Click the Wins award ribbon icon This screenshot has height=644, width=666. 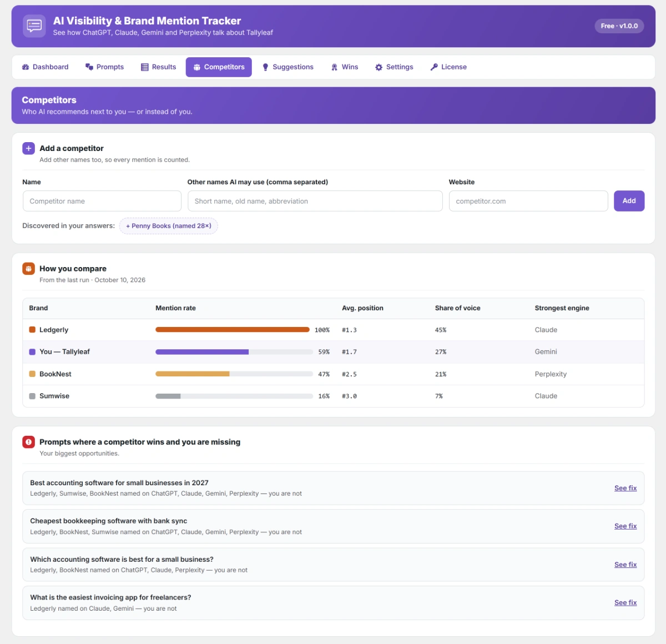pyautogui.click(x=335, y=67)
